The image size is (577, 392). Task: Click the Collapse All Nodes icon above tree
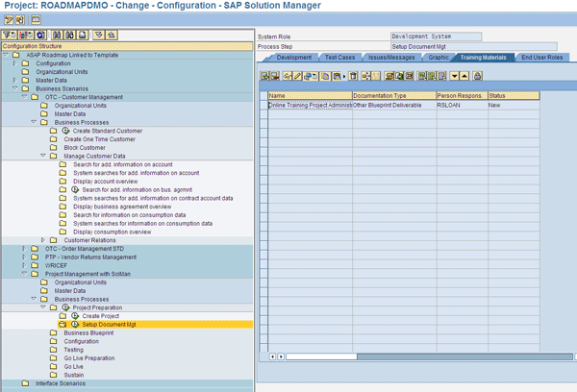pos(112,35)
